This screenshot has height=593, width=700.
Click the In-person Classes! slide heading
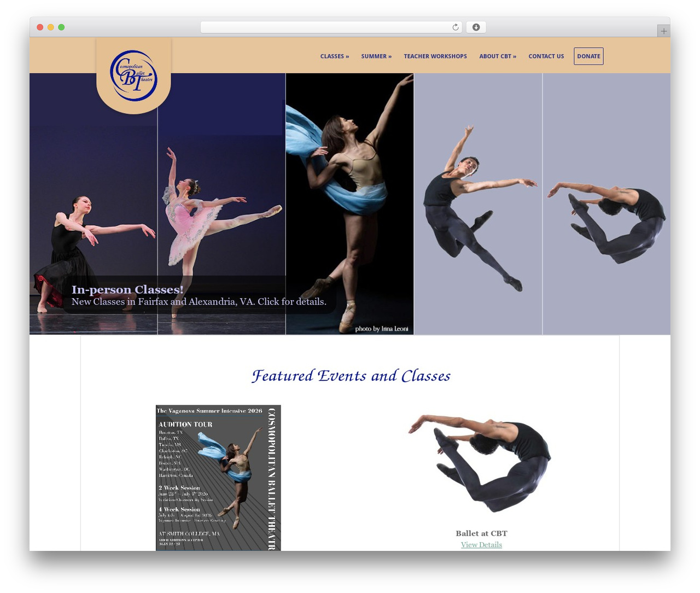(x=127, y=289)
